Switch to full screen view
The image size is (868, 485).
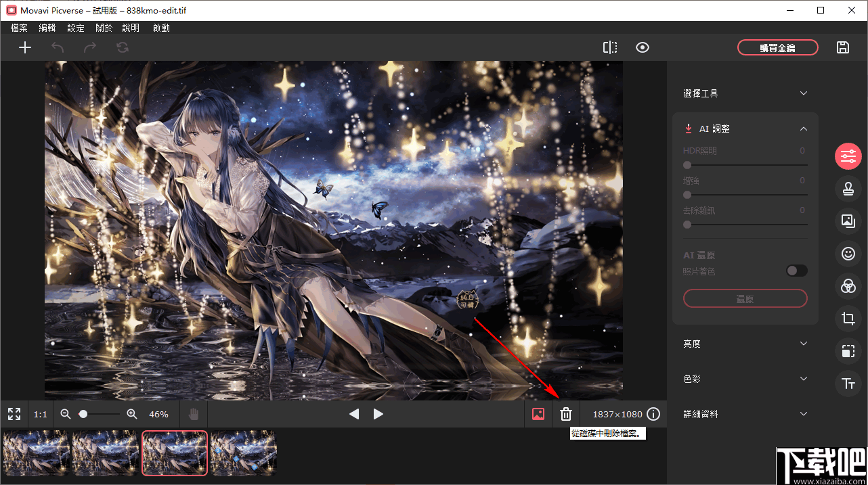point(14,414)
